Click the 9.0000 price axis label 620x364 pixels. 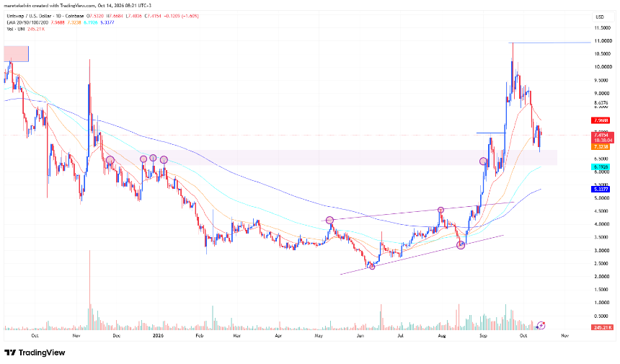tap(601, 94)
